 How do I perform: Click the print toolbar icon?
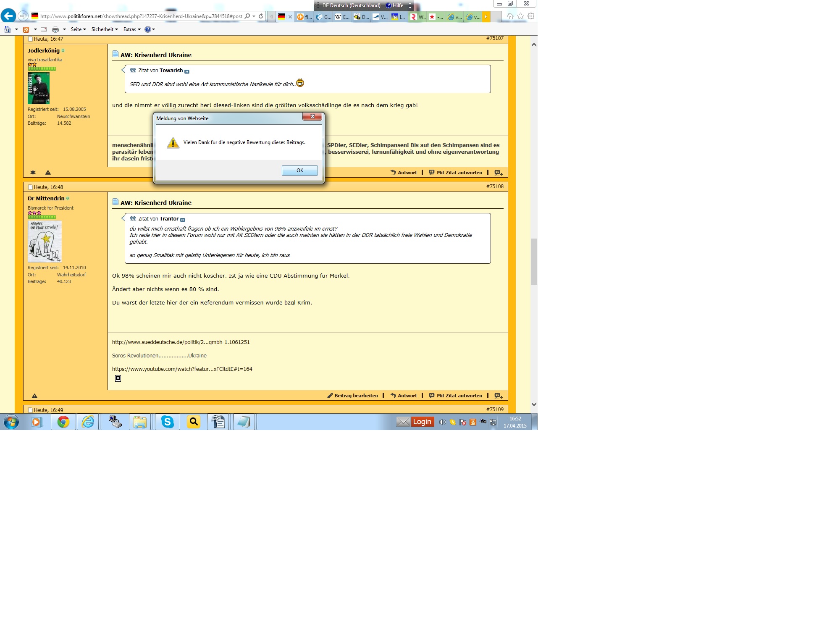pos(55,29)
